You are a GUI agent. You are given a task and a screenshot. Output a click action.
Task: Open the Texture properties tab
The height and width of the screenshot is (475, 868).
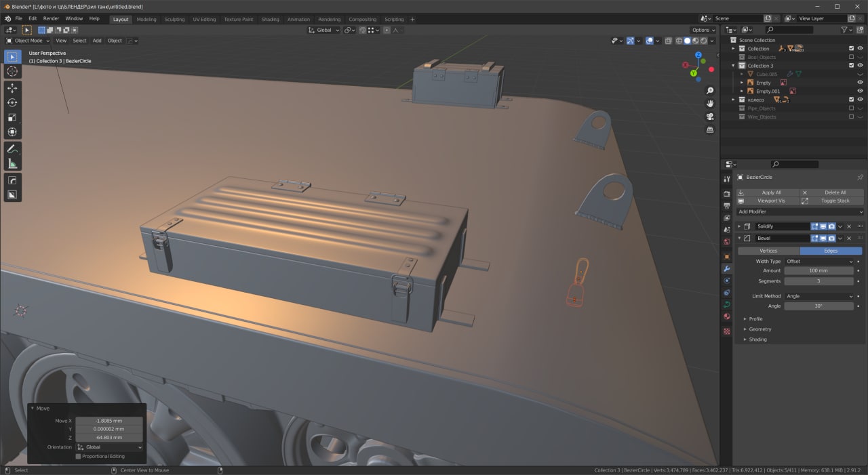(727, 331)
